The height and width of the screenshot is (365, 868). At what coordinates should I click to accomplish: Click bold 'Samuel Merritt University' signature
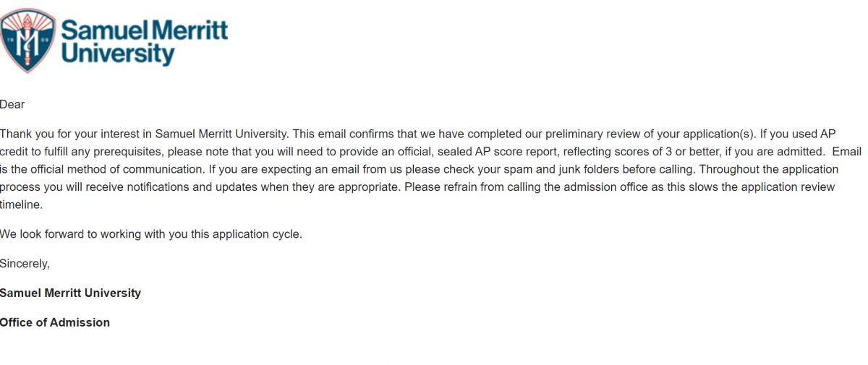tap(70, 293)
